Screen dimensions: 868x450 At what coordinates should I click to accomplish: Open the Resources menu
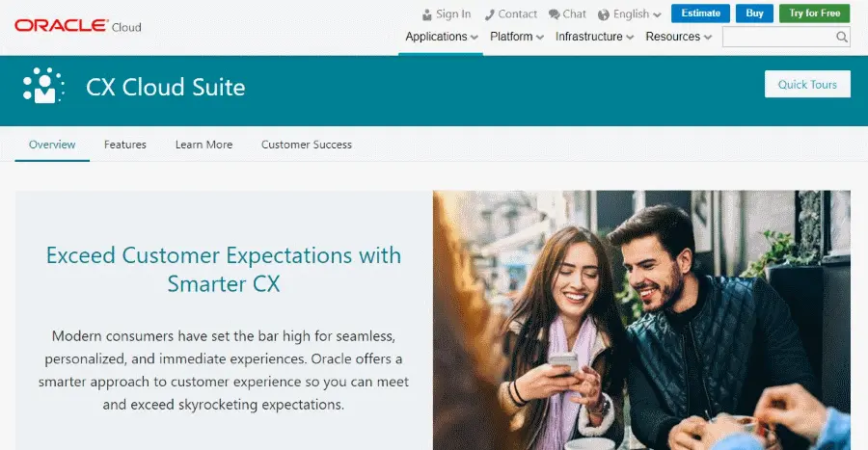[x=678, y=37]
